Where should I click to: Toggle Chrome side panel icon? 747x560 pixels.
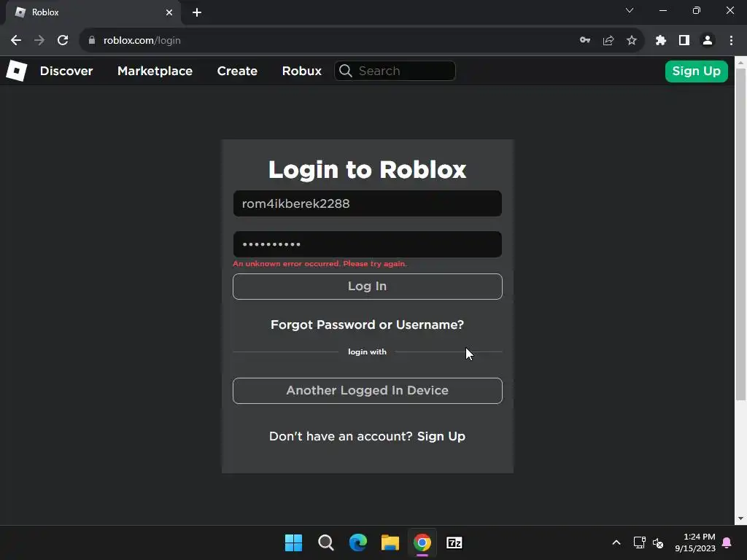684,41
